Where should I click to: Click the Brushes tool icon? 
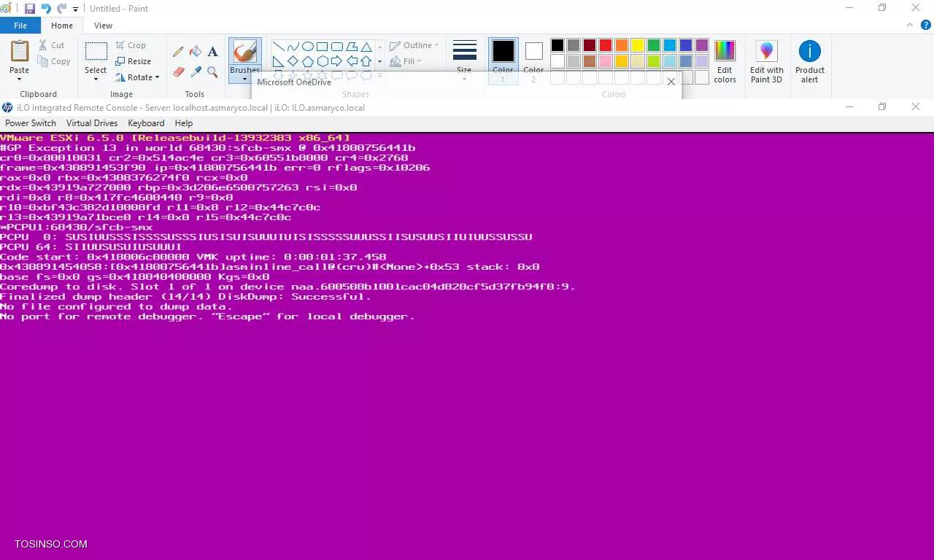(x=244, y=51)
